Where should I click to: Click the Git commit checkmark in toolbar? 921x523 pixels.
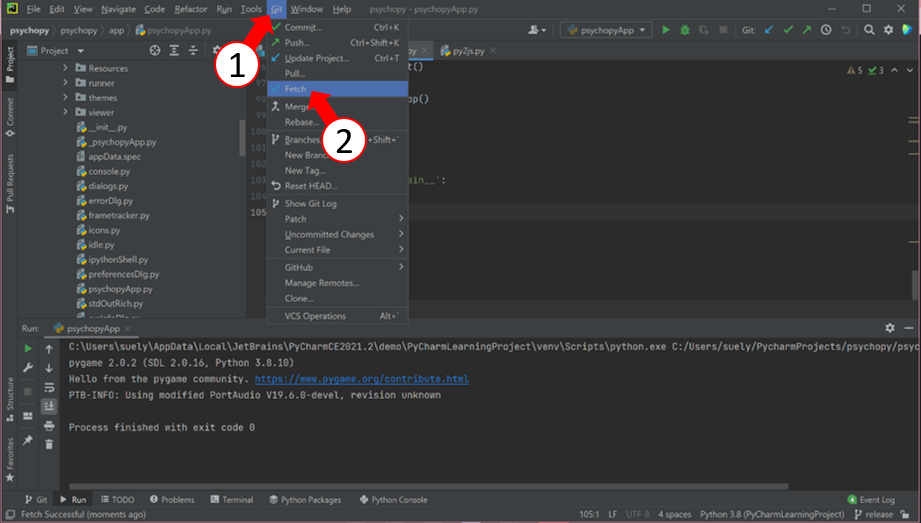point(788,30)
